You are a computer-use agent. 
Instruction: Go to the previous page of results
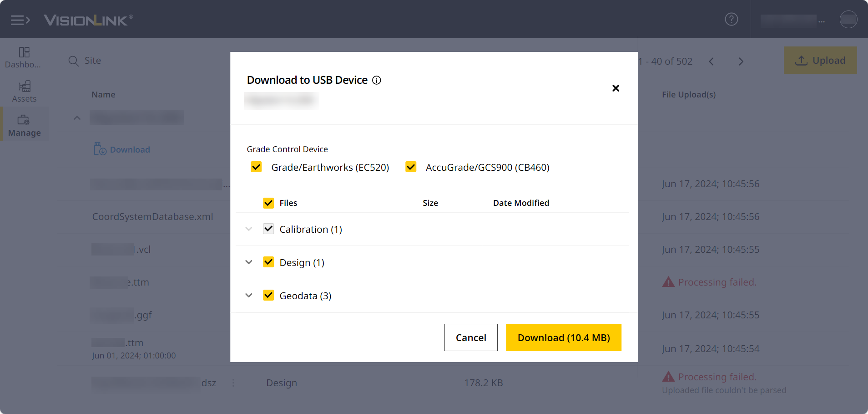pyautogui.click(x=712, y=61)
